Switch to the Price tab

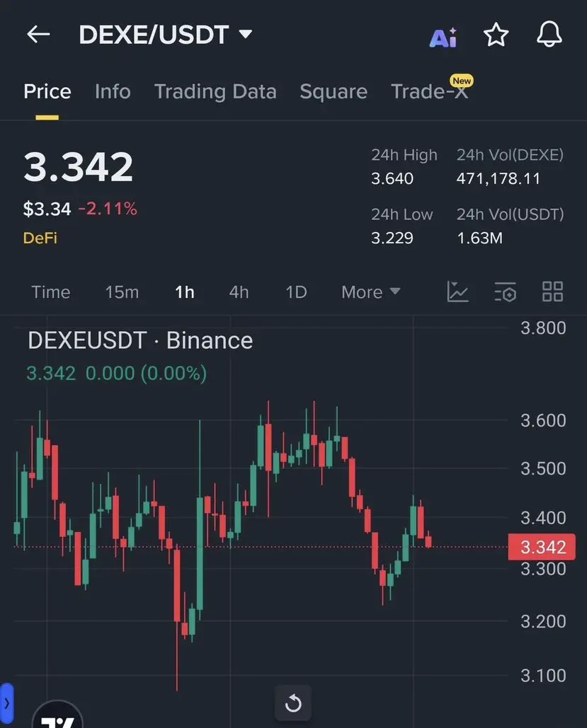pyautogui.click(x=47, y=91)
